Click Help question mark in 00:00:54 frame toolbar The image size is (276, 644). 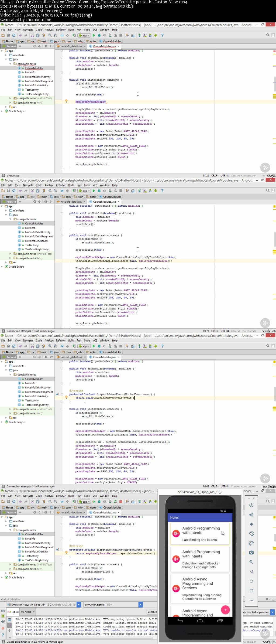pos(162,35)
